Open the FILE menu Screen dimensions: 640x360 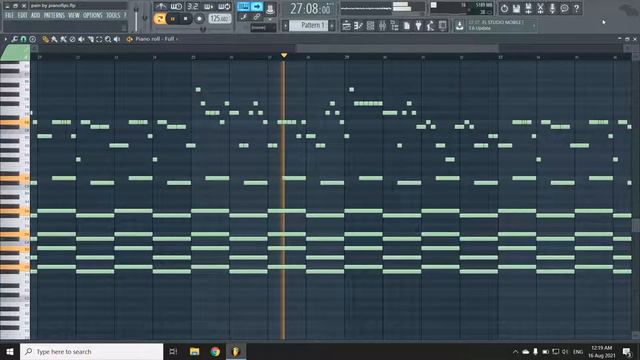click(x=9, y=16)
